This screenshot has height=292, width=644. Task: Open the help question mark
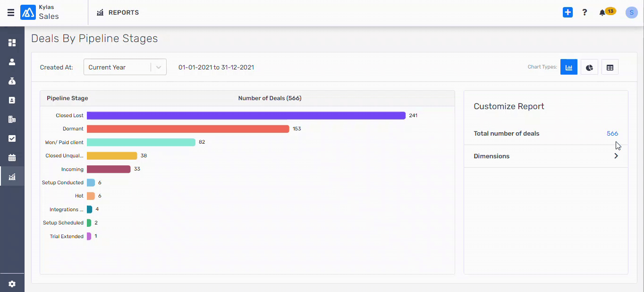tap(585, 13)
